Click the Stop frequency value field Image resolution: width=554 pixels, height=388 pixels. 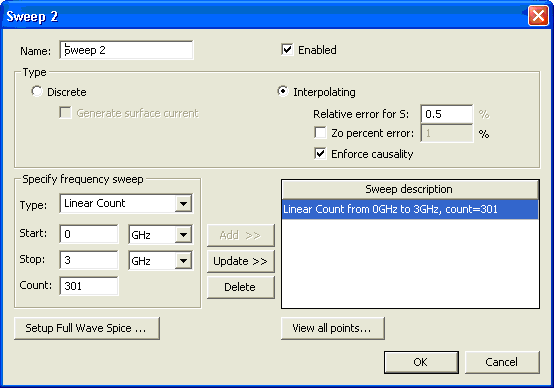89,260
